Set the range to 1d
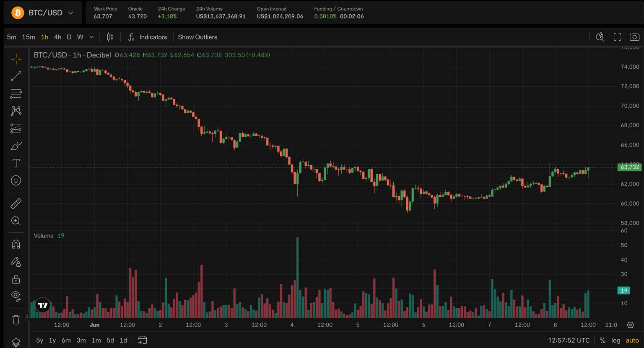This screenshot has width=644, height=348. click(x=123, y=340)
